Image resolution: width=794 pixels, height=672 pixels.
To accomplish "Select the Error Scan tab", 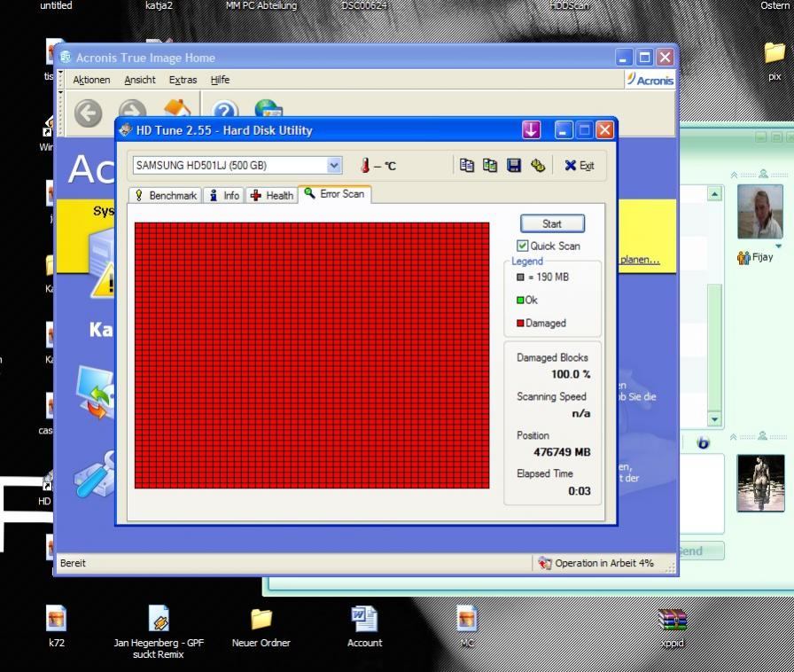I will pyautogui.click(x=335, y=194).
